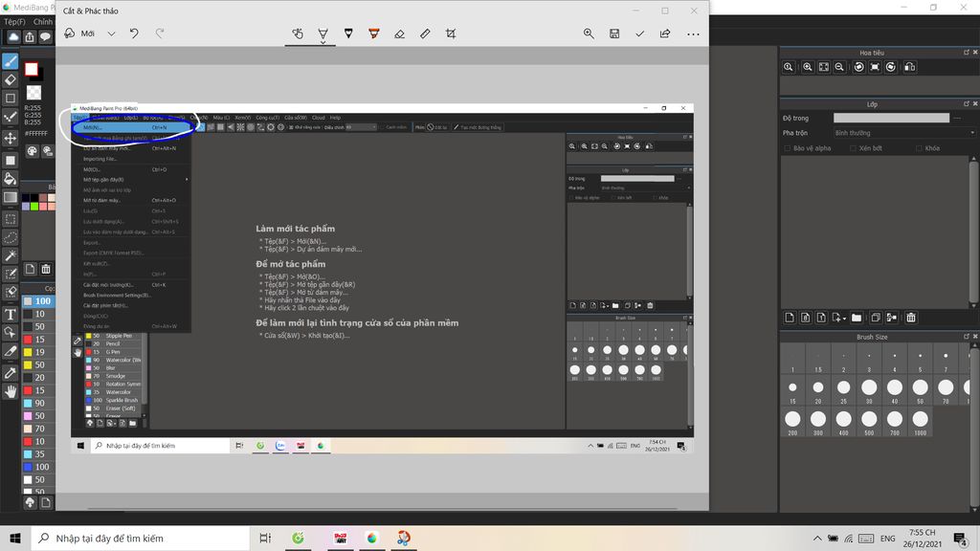Open the notification center on the taskbar
Image resolution: width=980 pixels, height=551 pixels.
coord(961,538)
